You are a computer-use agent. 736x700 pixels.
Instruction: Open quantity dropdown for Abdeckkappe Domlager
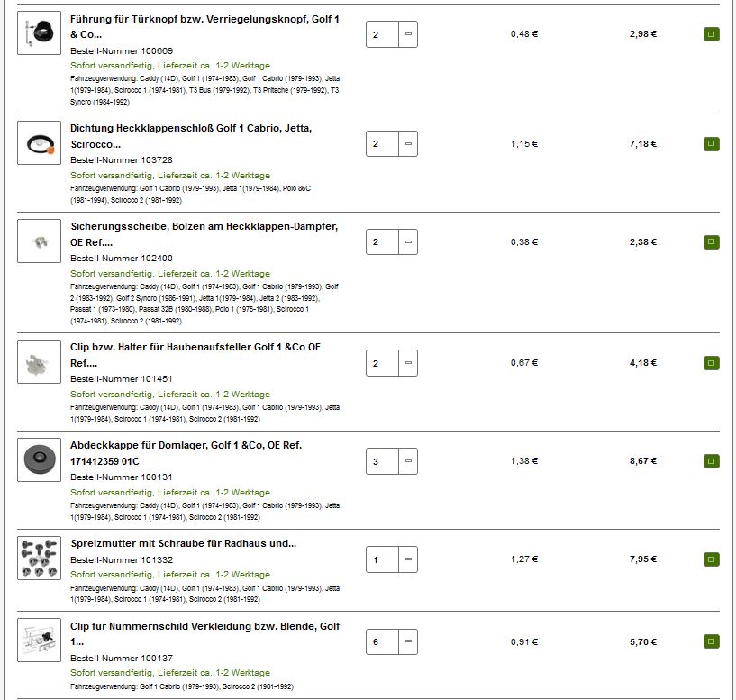[408, 461]
